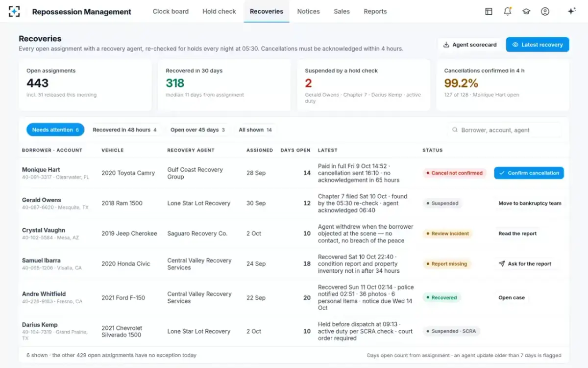The width and height of the screenshot is (588, 368).
Task: Click the Assigned column header
Action: (260, 150)
